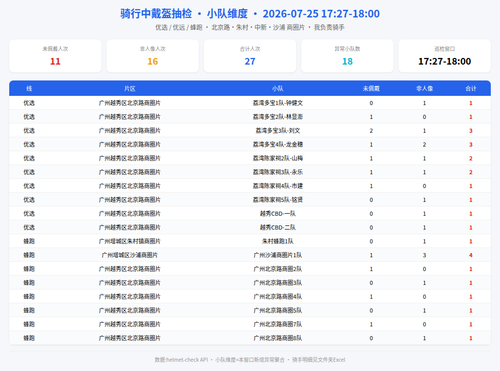This screenshot has width=500, height=371.
Task: Select team cell 荔湾陈家祠4队
Action: [x=278, y=186]
